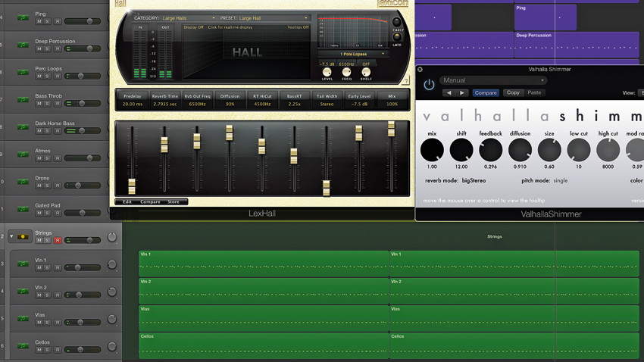The image size is (644, 362).
Task: Click the Reverb Time 2.7935 sec value
Action: click(165, 105)
